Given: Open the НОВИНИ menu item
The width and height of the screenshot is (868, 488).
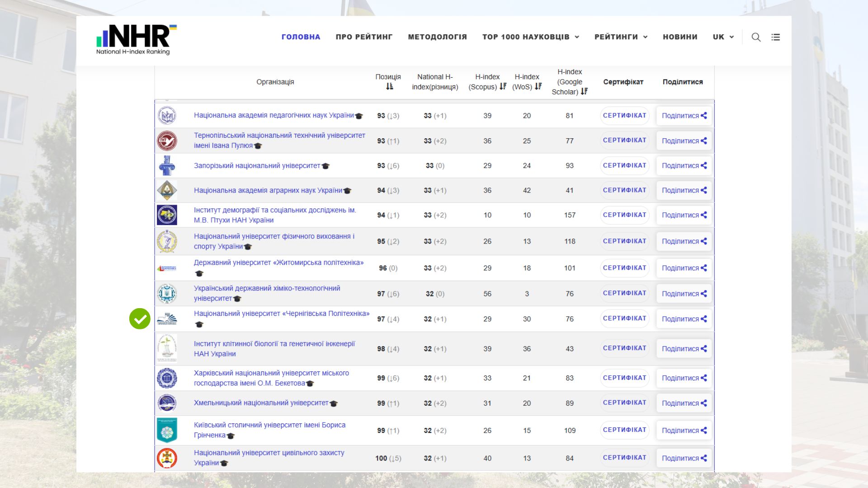Looking at the screenshot, I should [x=680, y=37].
